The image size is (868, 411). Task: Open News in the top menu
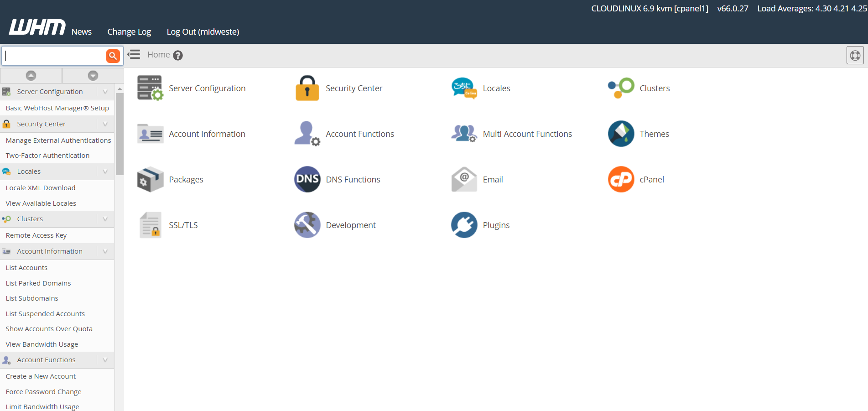click(82, 31)
